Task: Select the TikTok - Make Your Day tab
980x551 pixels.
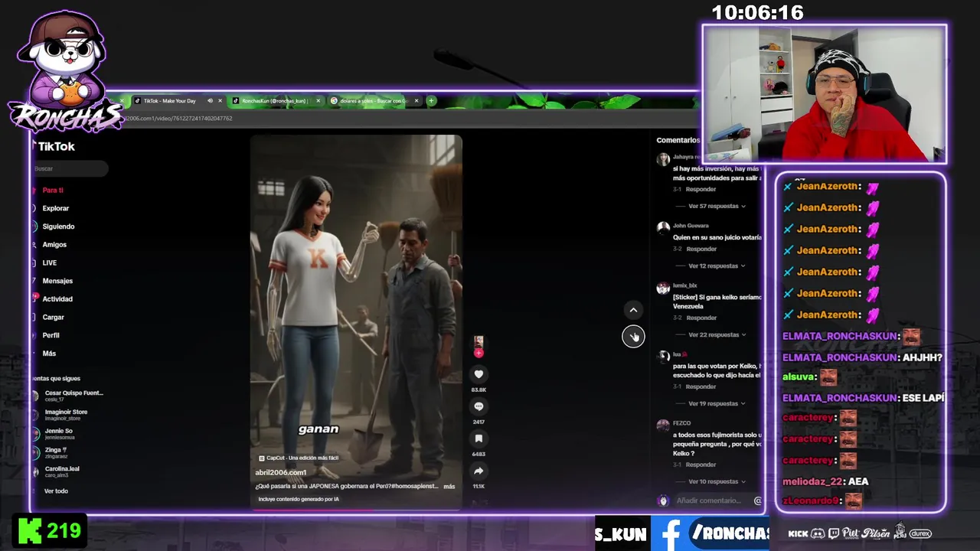Action: click(x=169, y=100)
